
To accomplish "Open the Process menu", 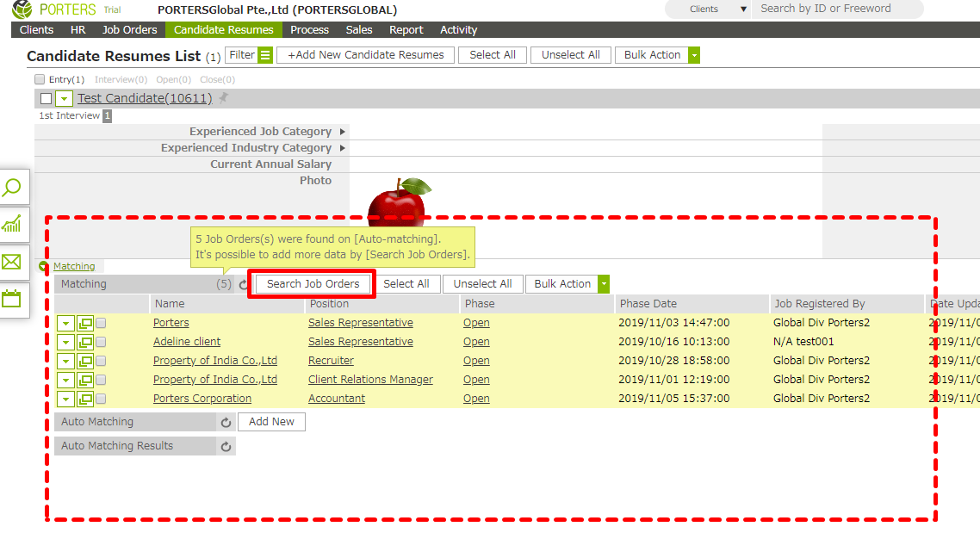I will coord(309,30).
